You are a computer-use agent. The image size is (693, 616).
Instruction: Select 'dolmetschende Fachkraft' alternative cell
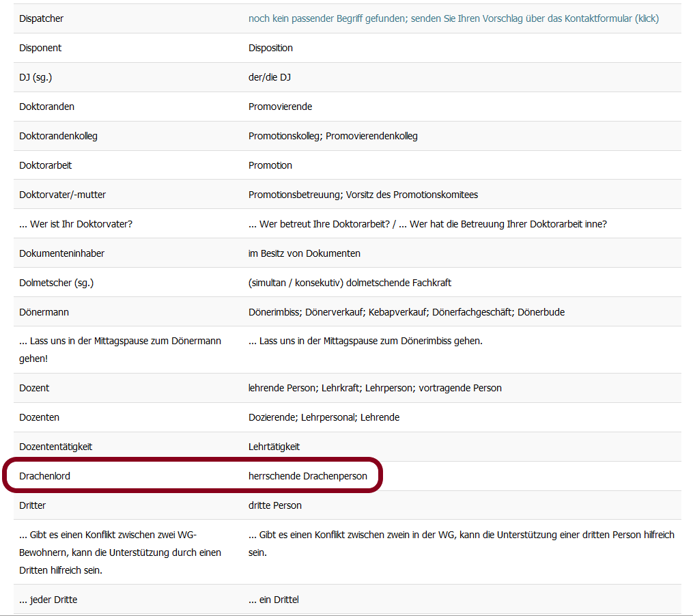click(350, 283)
